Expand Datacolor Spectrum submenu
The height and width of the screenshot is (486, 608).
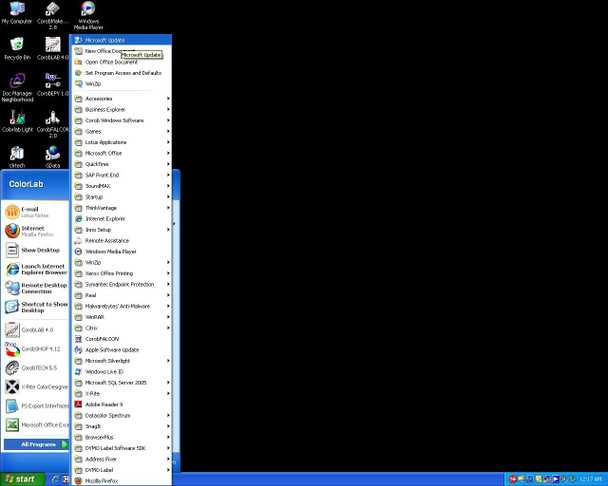121,415
